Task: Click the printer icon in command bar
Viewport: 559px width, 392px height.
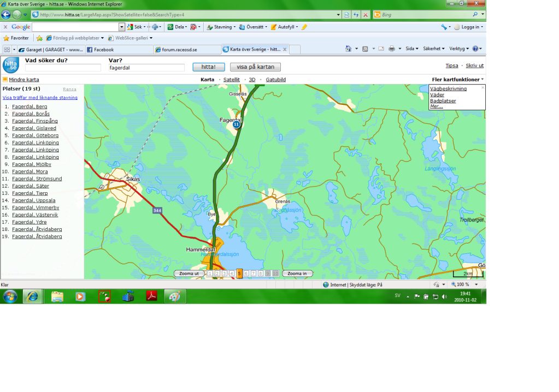Action: coord(391,49)
